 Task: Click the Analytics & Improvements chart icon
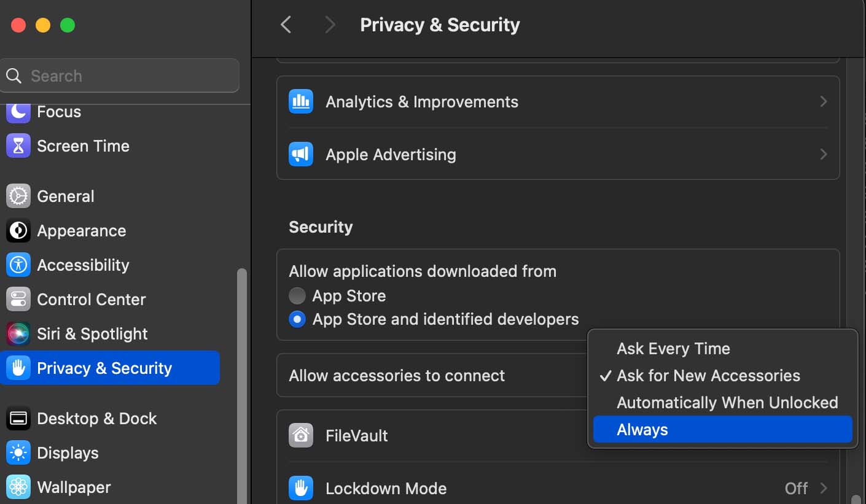click(301, 102)
